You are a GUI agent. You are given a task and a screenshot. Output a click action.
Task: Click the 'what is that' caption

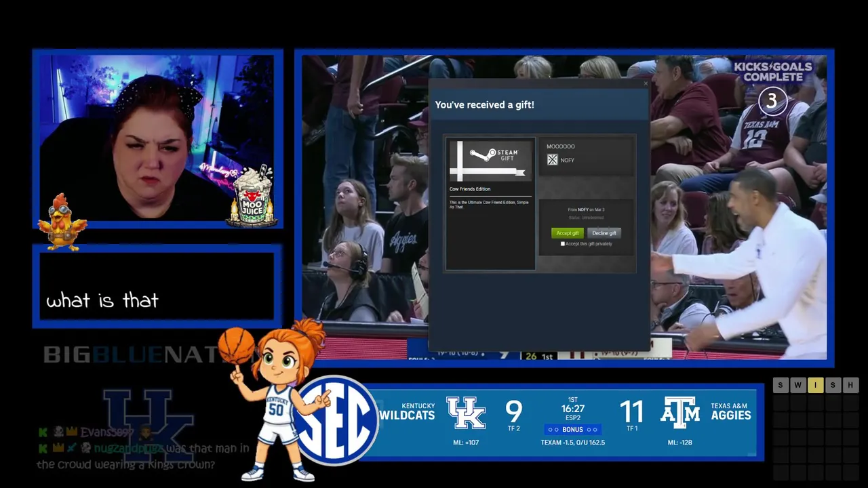click(x=102, y=300)
